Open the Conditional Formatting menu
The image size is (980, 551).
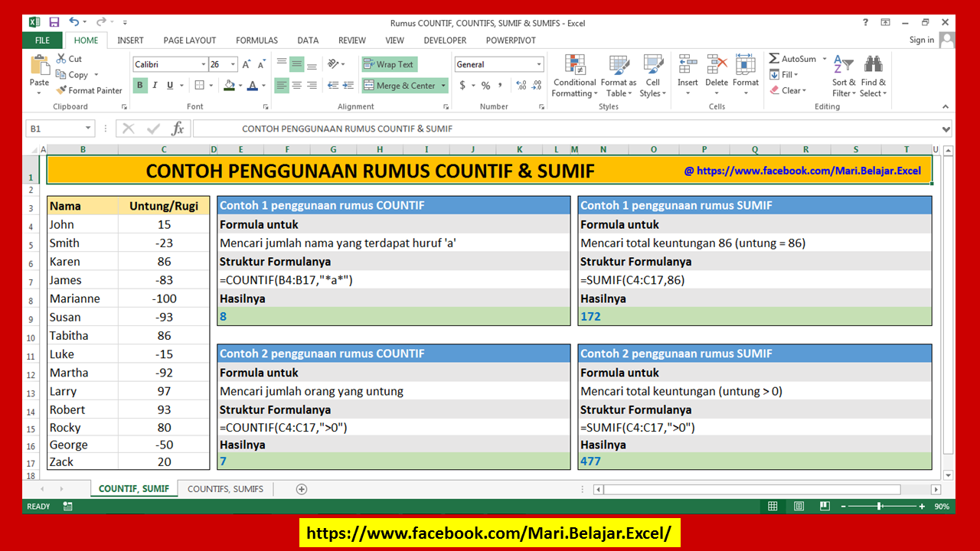click(574, 77)
